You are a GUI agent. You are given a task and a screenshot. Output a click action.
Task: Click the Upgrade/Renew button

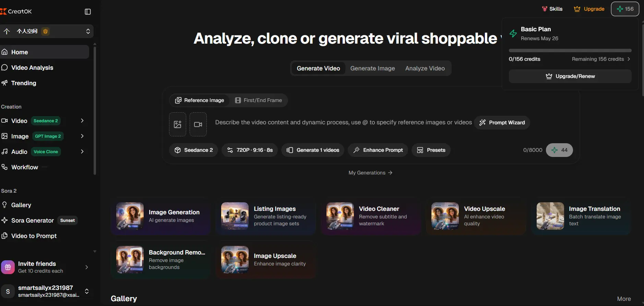[x=570, y=76]
